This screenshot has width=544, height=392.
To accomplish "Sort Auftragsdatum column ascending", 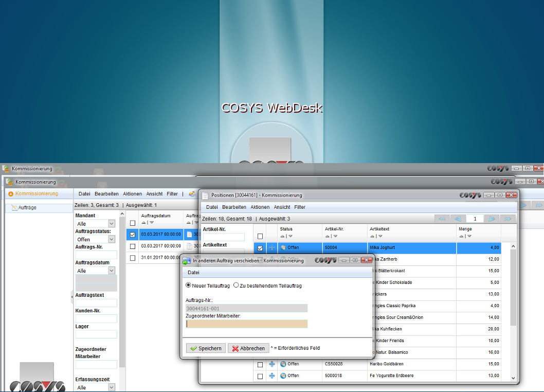I will coord(143,223).
